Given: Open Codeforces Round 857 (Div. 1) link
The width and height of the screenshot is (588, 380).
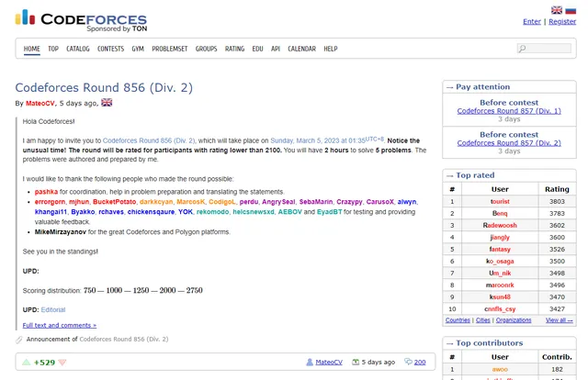Looking at the screenshot, I should pyautogui.click(x=509, y=111).
